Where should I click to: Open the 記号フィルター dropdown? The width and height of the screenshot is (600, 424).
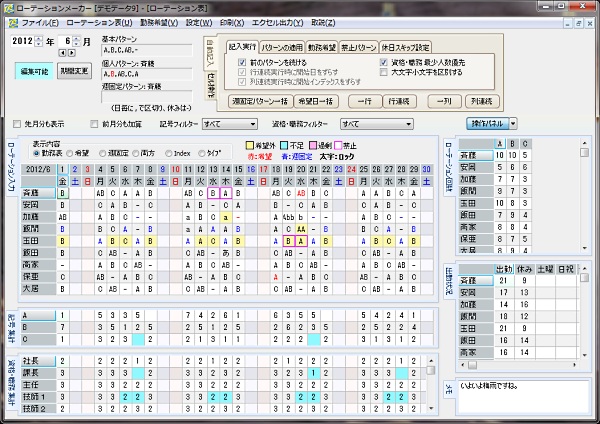[230, 124]
